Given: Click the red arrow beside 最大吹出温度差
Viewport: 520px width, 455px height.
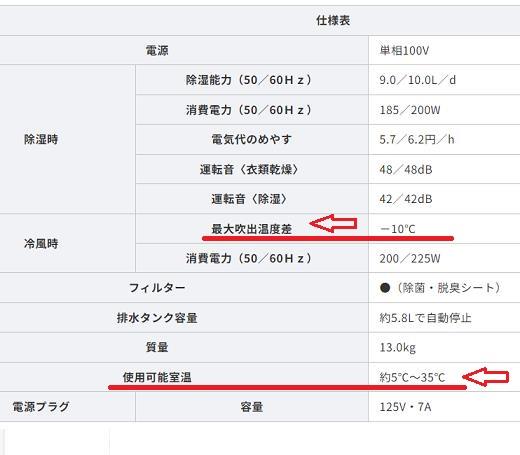Looking at the screenshot, I should point(333,223).
